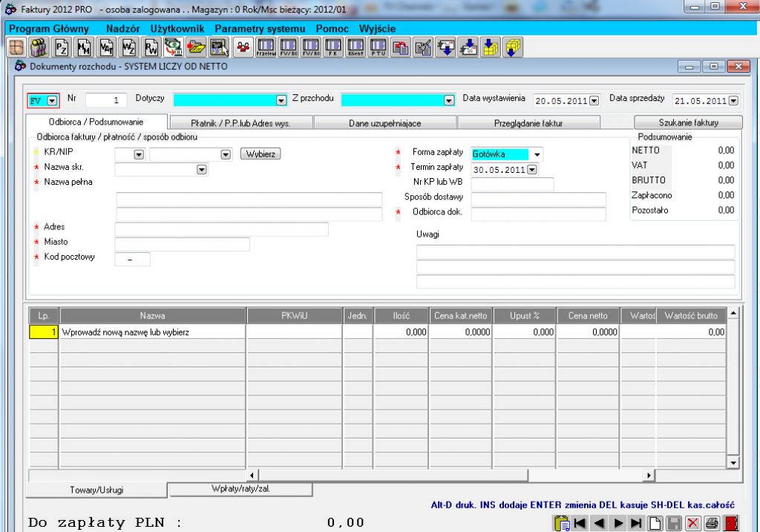Click the Przelew toolbar icon

click(x=266, y=47)
